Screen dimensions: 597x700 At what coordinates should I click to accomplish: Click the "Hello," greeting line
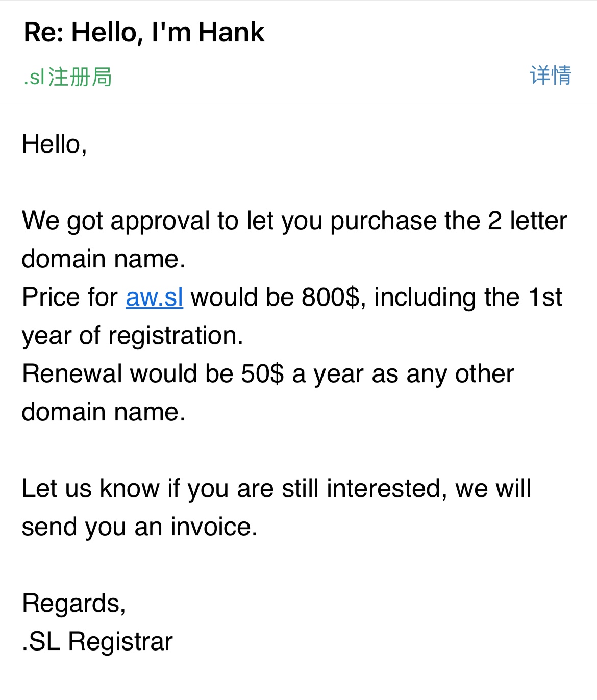click(x=54, y=144)
